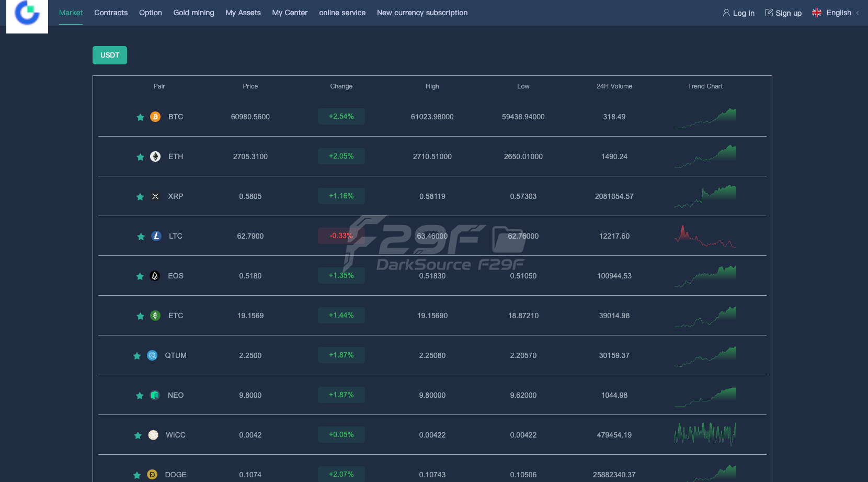Toggle favorite star for ETC

pyautogui.click(x=140, y=316)
